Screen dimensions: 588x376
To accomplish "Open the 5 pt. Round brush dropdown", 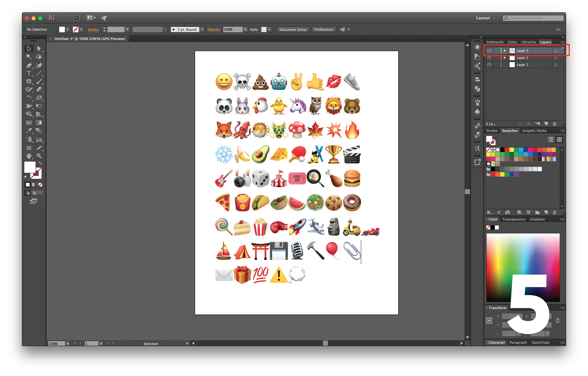I will coord(202,29).
